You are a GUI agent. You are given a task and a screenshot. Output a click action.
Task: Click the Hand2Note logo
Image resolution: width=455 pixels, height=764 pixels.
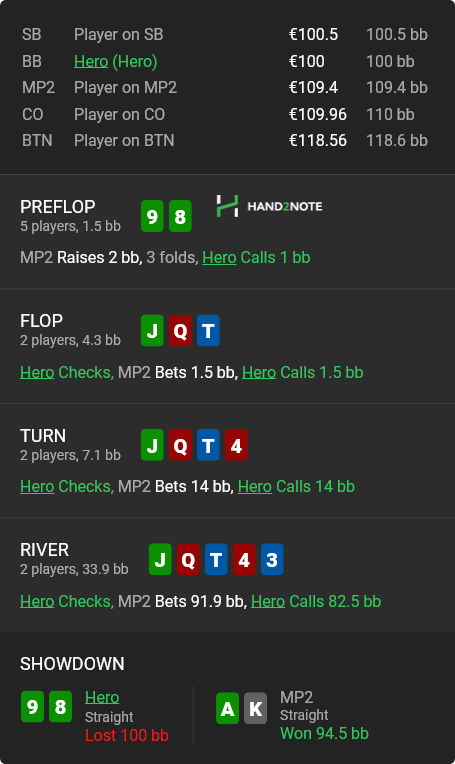pyautogui.click(x=269, y=206)
